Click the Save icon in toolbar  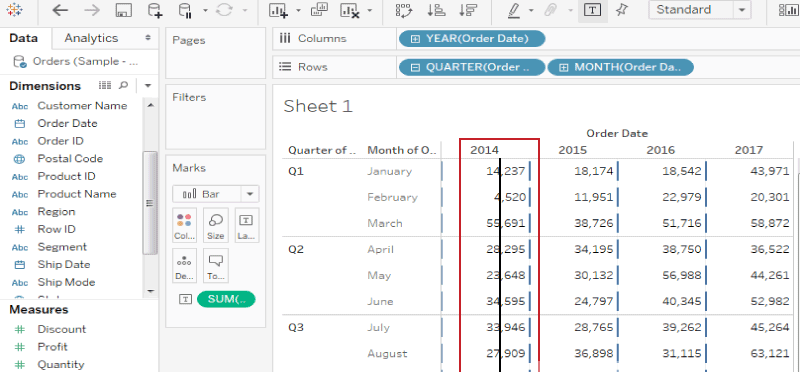coord(123,10)
